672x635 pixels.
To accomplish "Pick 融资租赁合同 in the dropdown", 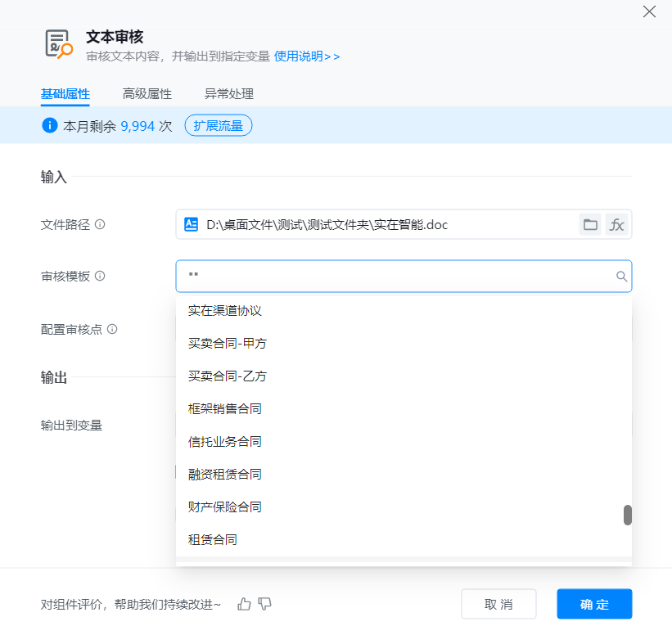I will click(224, 475).
